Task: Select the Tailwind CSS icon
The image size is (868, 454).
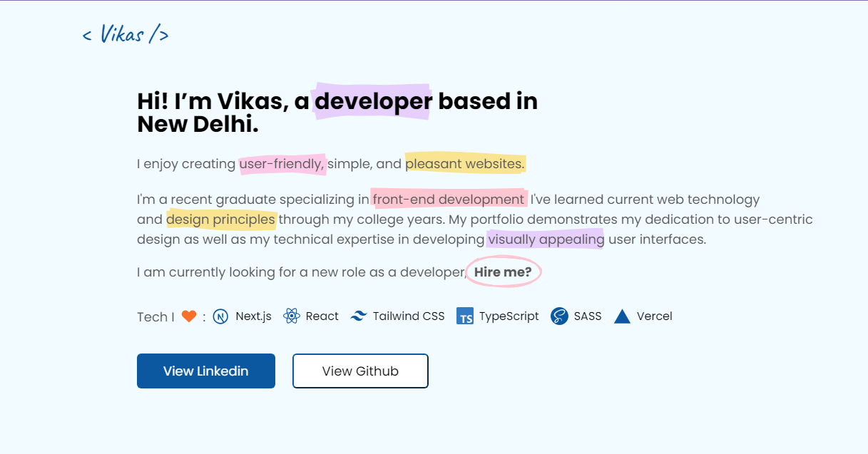Action: [x=358, y=316]
